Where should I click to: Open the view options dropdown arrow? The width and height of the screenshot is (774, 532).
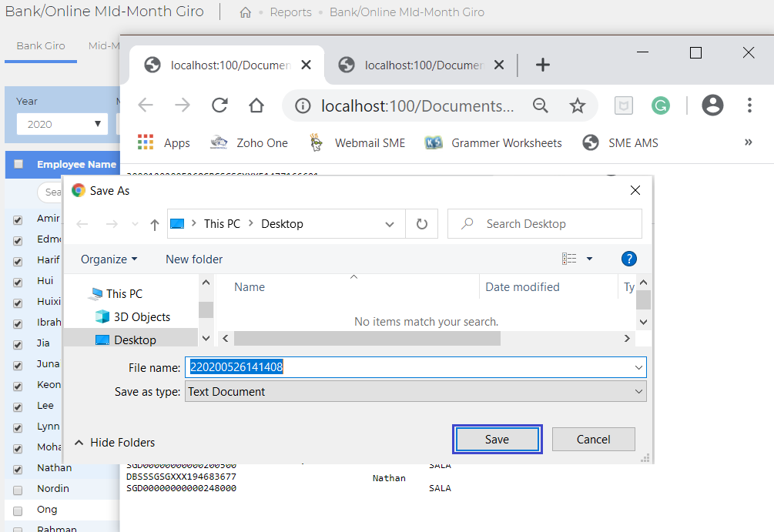pos(589,259)
